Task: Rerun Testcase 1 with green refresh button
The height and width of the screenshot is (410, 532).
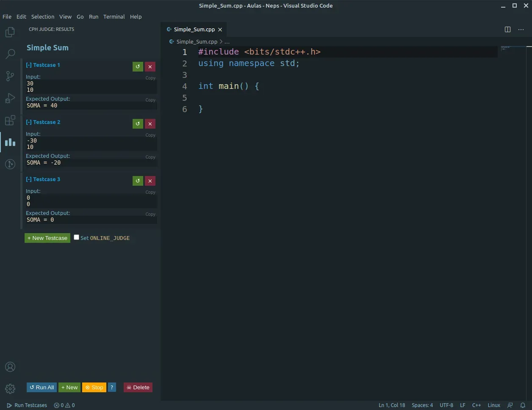Action: [x=138, y=66]
